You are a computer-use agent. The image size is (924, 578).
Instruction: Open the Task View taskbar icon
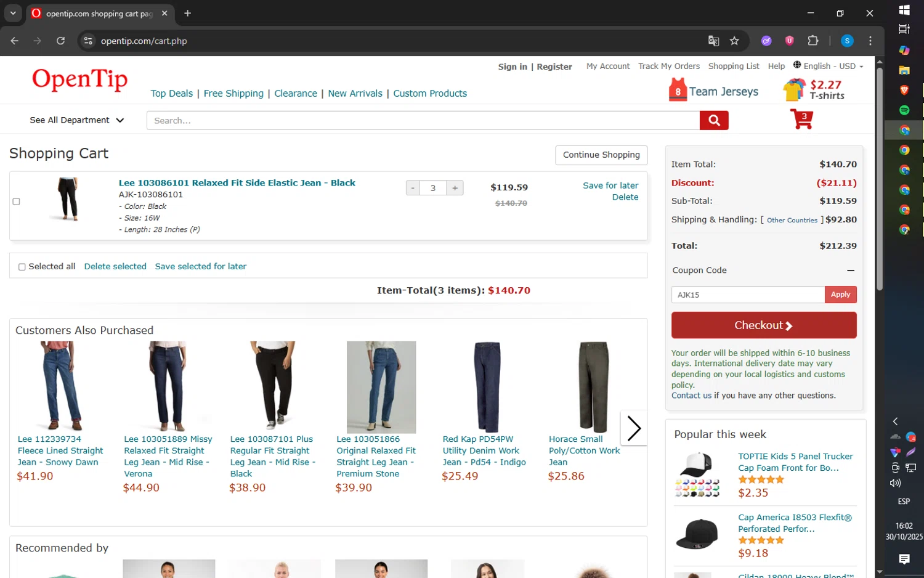click(904, 29)
